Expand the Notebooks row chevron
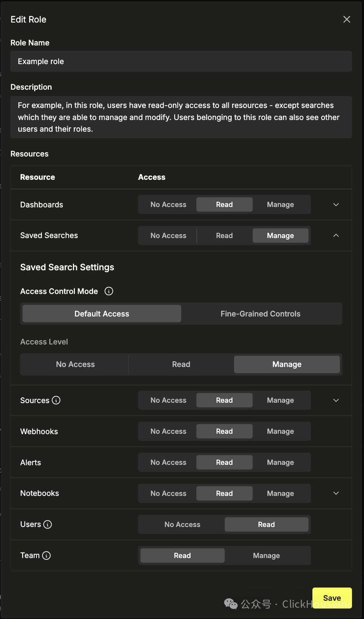Viewport: 364px width, 619px height. 336,493
